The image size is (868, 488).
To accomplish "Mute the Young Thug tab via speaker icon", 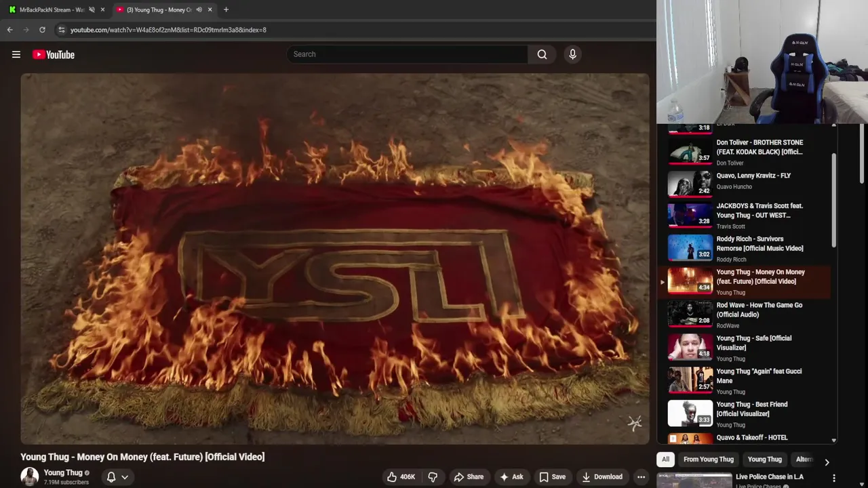I will click(x=199, y=9).
